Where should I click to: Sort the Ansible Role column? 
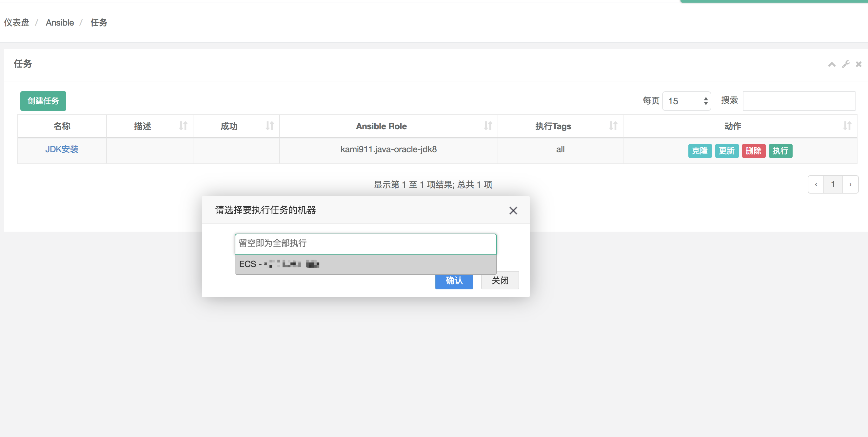coord(488,126)
